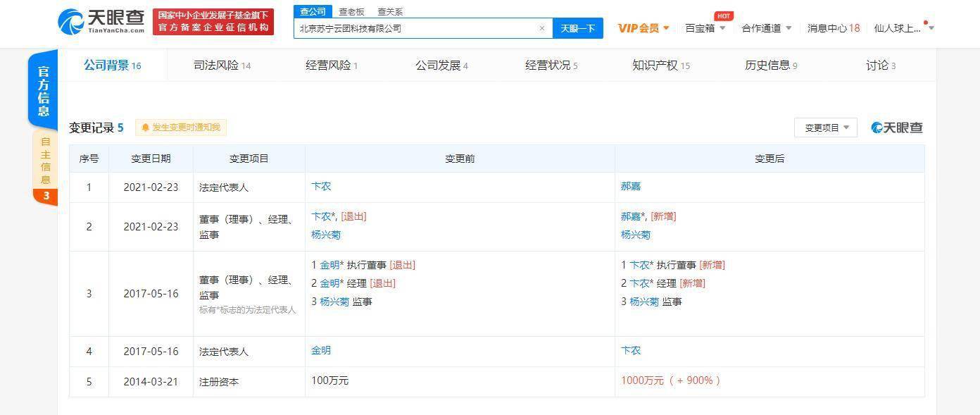Screen dimensions: 980x415
Task: Open 杨兴菊 监事 link in row 3 变更后
Action: (644, 302)
